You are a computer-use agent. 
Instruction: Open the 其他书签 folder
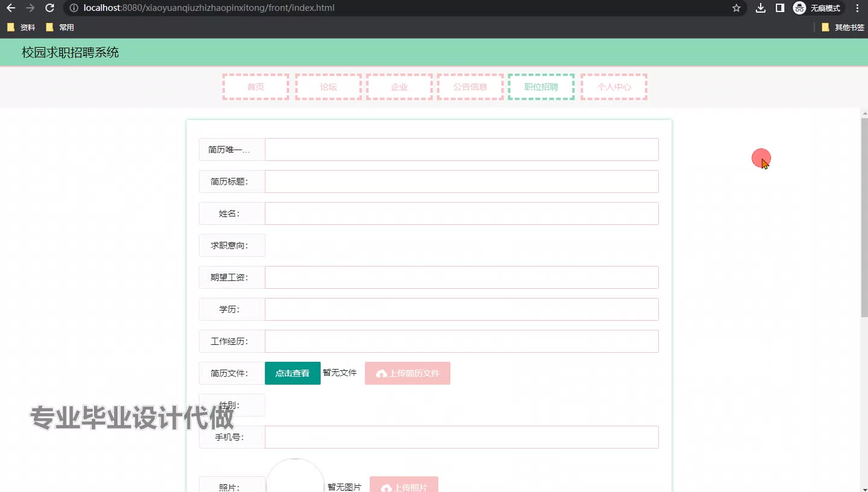(x=843, y=27)
